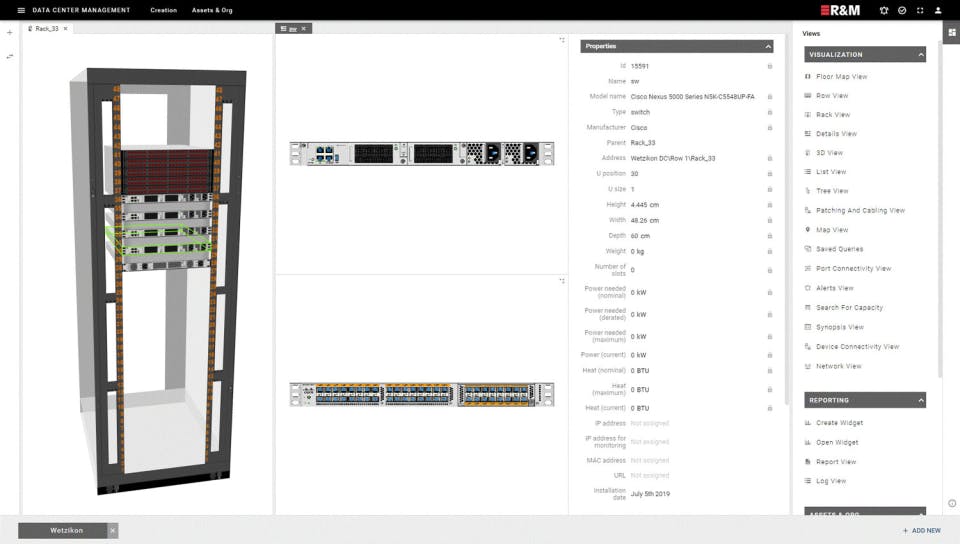Toggle the lock next to U position
Image resolution: width=960 pixels, height=544 pixels.
[770, 174]
